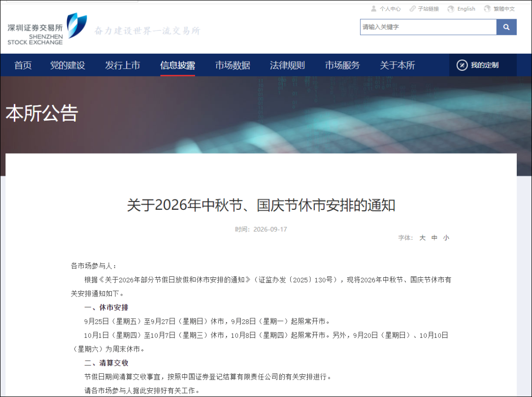The width and height of the screenshot is (532, 397).
Task: Click the slogan 奋力建设世界一流交易所
Action: (x=147, y=31)
